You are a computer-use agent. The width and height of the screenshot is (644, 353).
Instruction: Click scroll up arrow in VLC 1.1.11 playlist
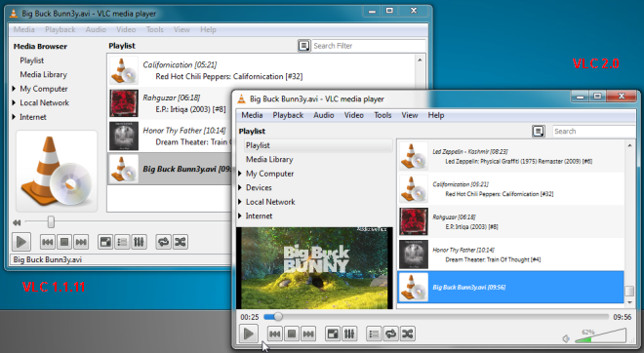coord(420,59)
